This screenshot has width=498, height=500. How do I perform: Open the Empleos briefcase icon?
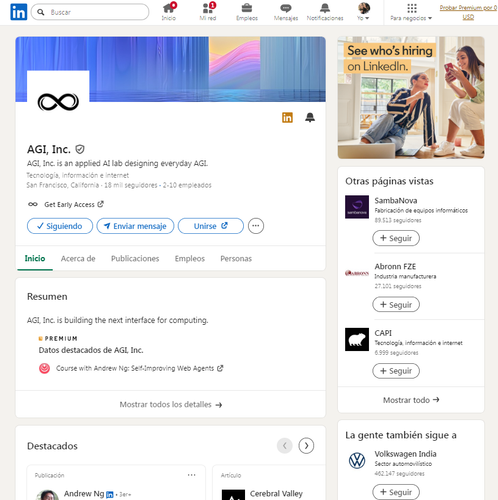click(x=247, y=8)
